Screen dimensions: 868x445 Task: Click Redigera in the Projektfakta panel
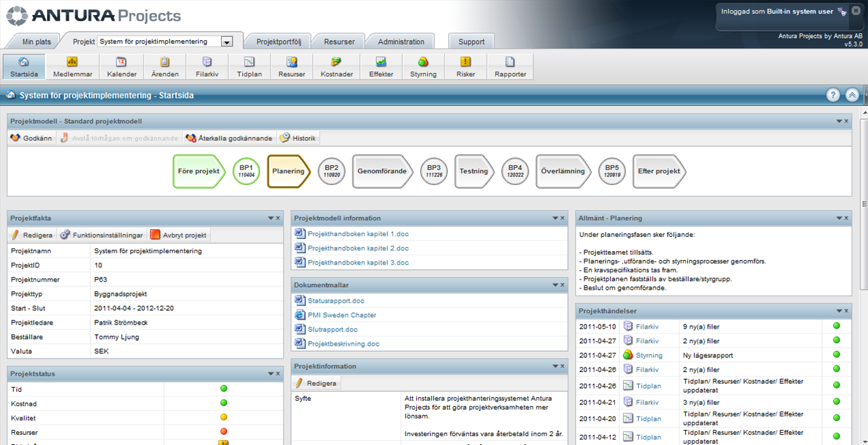coord(32,235)
